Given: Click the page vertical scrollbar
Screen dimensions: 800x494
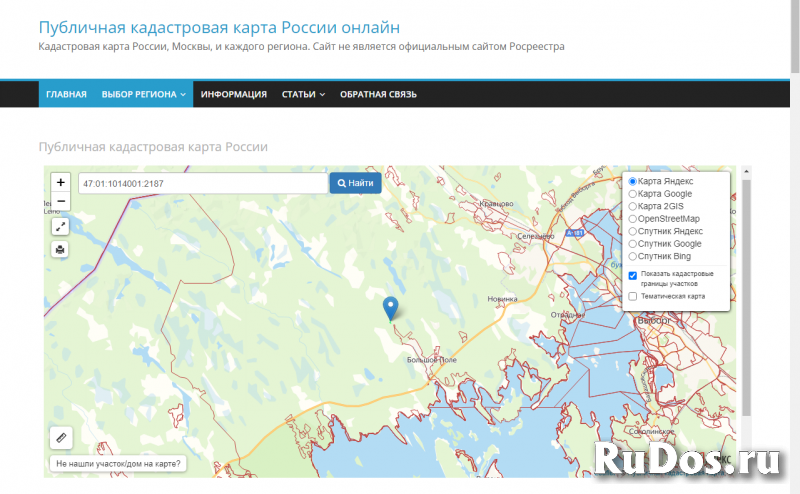Looking at the screenshot, I should [795, 36].
